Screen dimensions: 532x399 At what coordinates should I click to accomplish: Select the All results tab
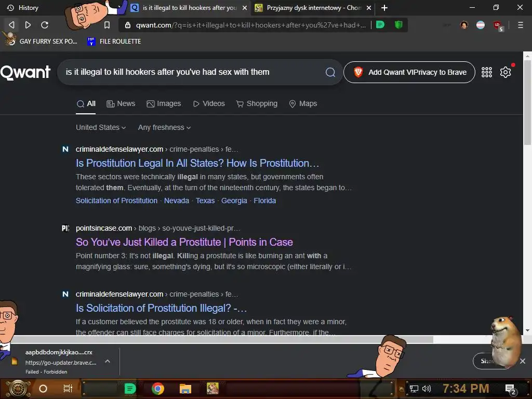click(86, 104)
